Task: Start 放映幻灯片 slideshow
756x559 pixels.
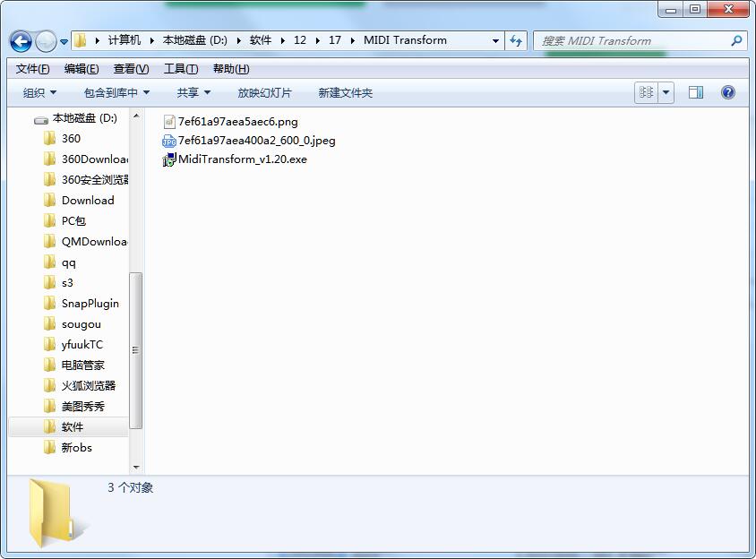Action: 265,92
